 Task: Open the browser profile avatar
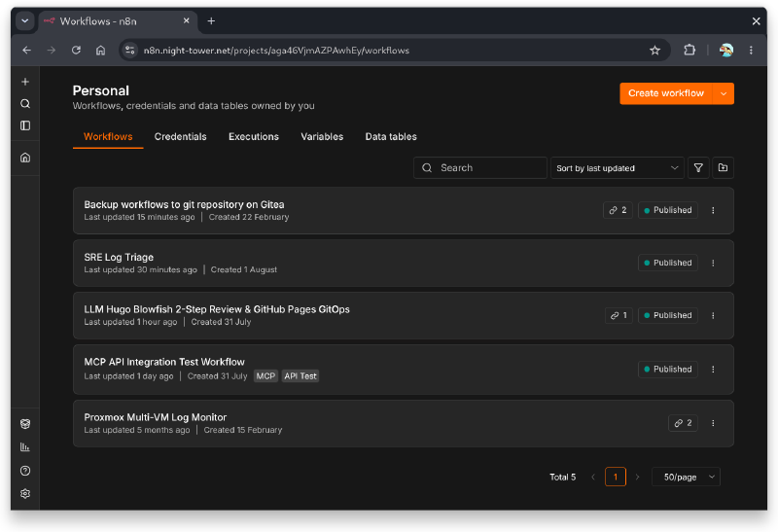tap(726, 51)
